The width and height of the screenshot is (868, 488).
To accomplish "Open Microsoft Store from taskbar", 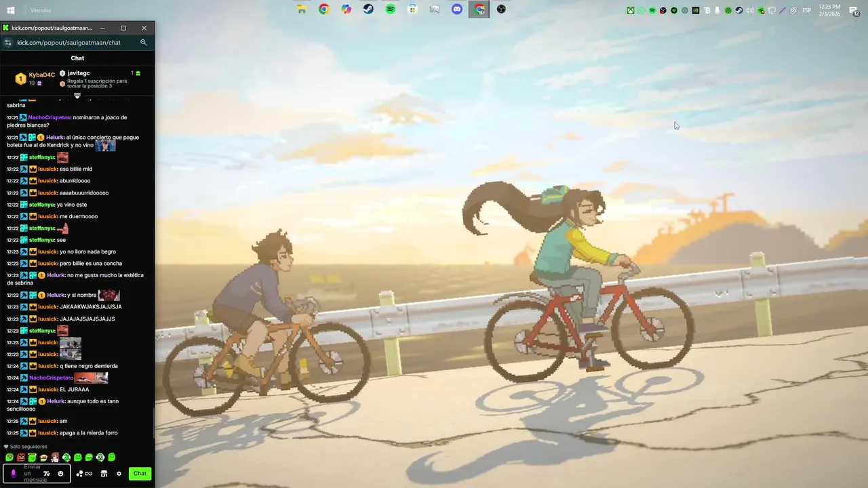I will click(x=412, y=9).
